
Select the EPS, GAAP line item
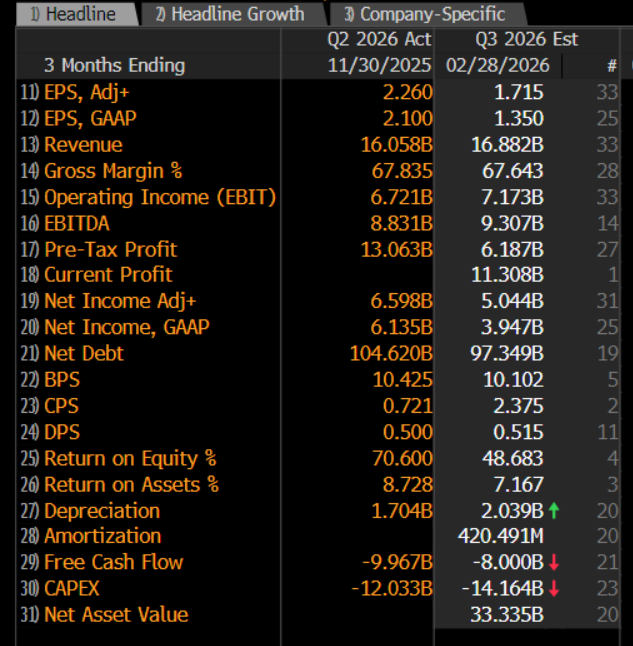[90, 119]
